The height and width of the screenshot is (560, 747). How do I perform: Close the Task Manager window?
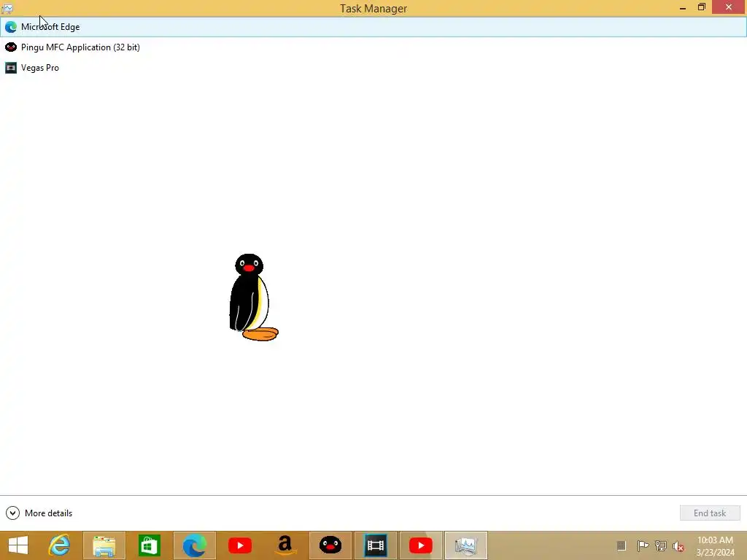[729, 7]
